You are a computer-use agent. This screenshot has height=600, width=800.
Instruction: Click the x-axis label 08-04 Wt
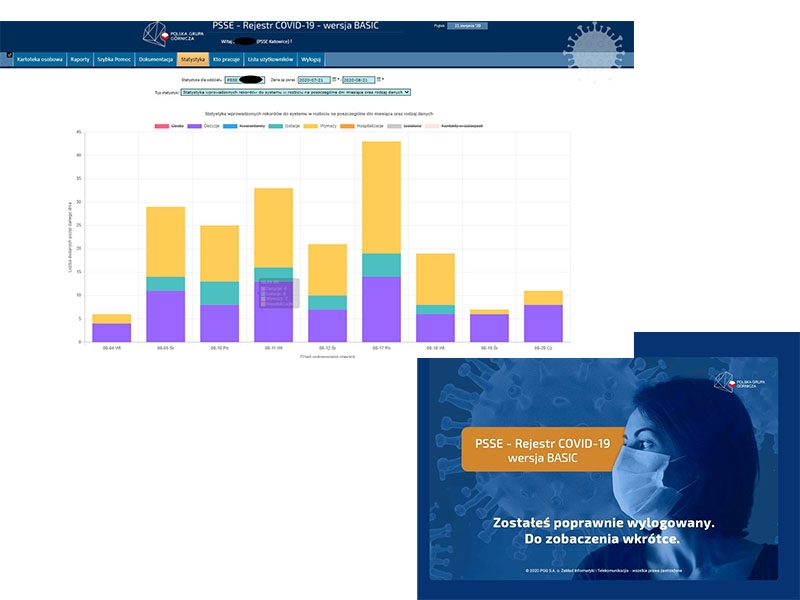112,348
